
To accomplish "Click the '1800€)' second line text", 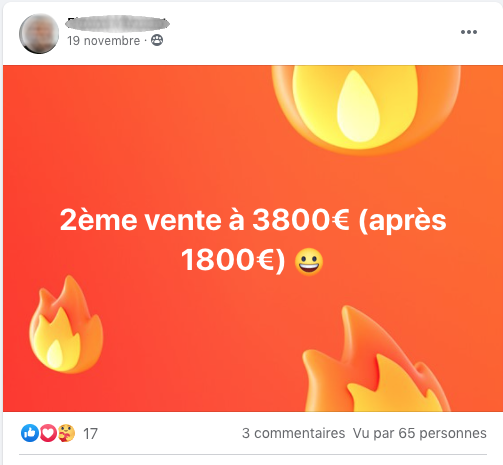I will [233, 260].
